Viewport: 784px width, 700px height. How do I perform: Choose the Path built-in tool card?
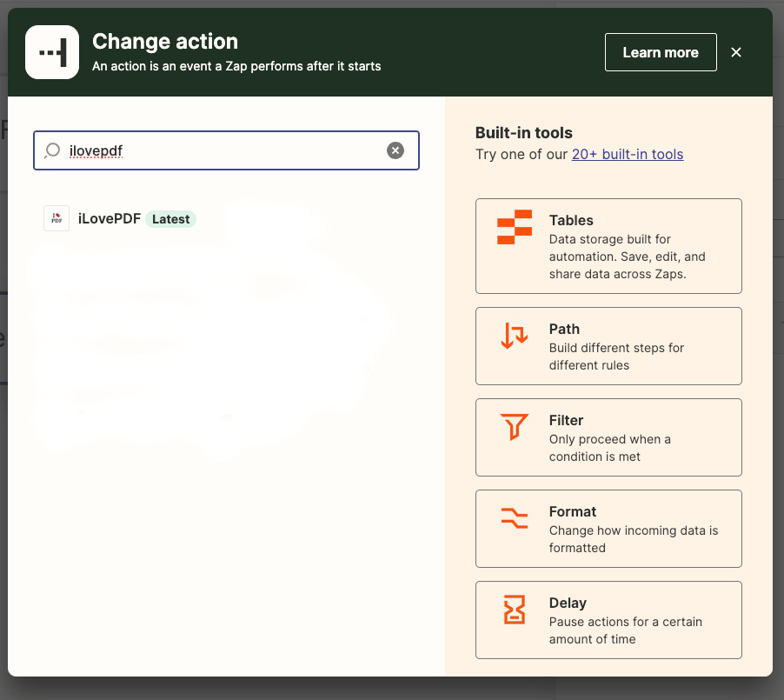coord(608,346)
